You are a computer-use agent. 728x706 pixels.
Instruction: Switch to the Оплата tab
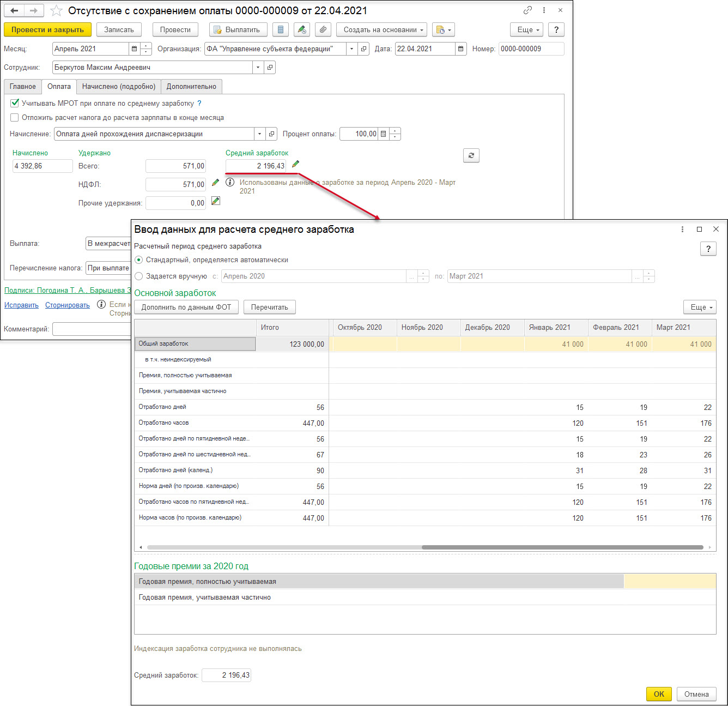point(59,86)
